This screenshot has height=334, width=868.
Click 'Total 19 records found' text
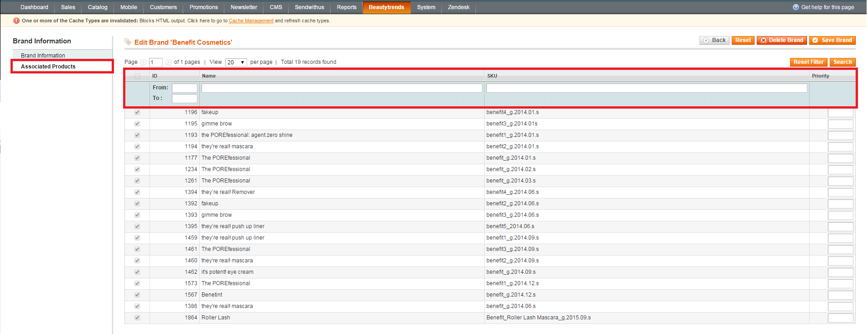click(309, 62)
